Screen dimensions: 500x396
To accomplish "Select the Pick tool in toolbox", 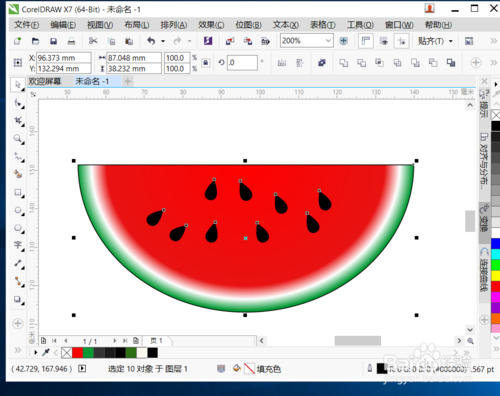I will tap(18, 85).
